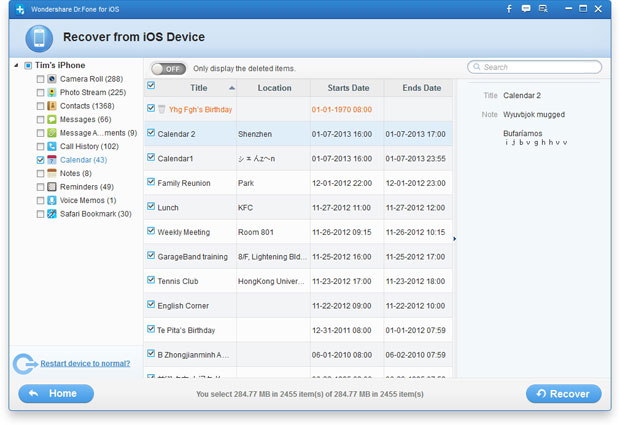
Task: Toggle the display-only-deleted-items switch
Action: click(169, 68)
